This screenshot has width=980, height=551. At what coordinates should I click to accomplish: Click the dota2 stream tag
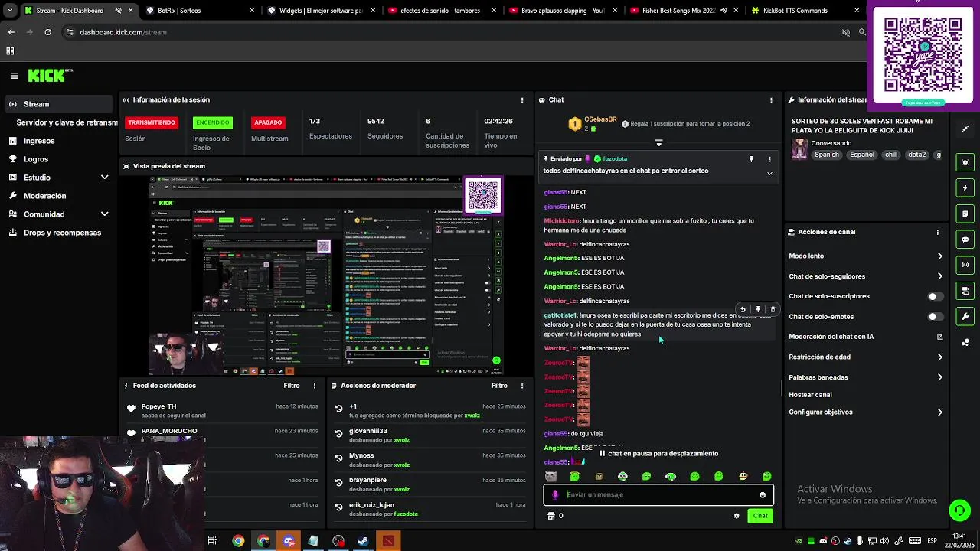tap(916, 155)
